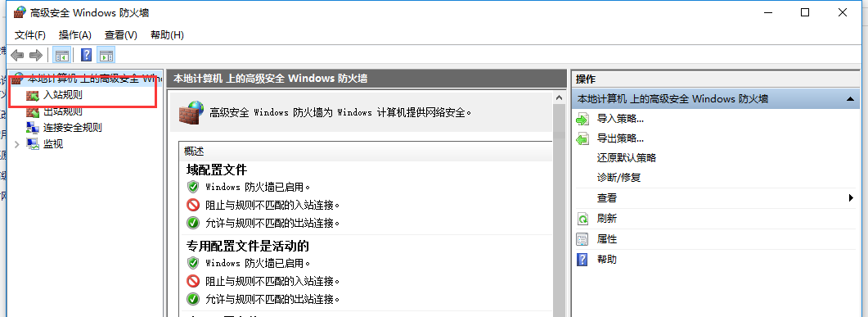Screen dimensions: 868x317
Task: Click the refresh icon in actions pane
Action: click(582, 219)
